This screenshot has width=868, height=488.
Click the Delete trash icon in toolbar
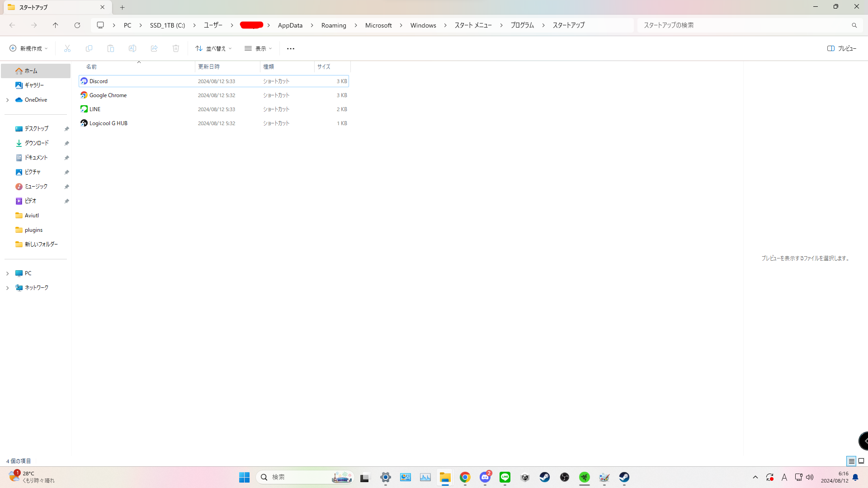click(x=176, y=48)
